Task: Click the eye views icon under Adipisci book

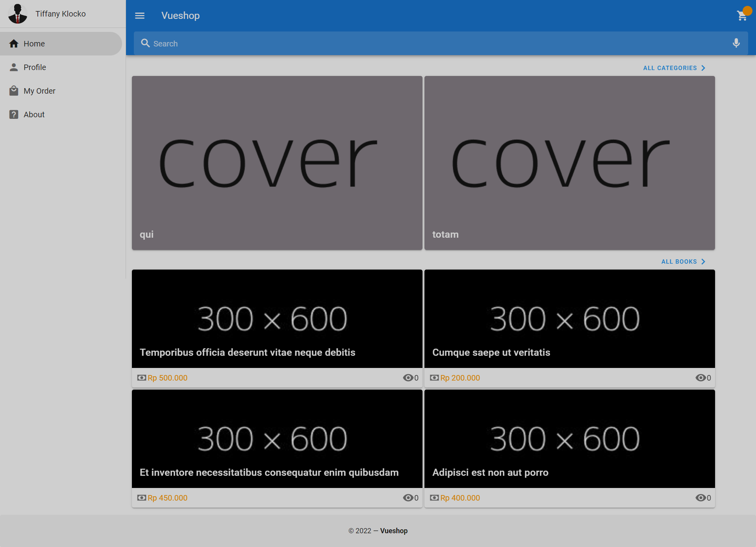Action: (700, 498)
